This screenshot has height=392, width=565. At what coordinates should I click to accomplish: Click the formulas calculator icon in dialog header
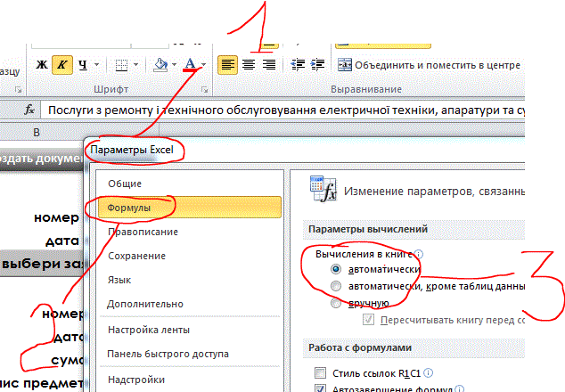323,189
